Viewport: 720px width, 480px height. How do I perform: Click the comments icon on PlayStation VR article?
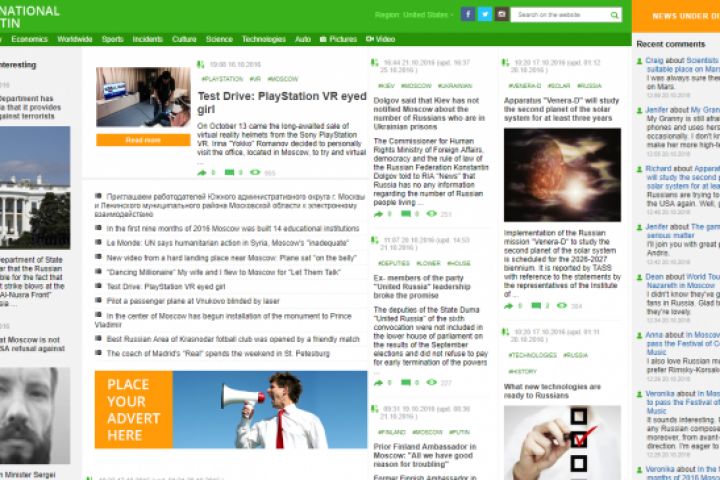click(229, 173)
